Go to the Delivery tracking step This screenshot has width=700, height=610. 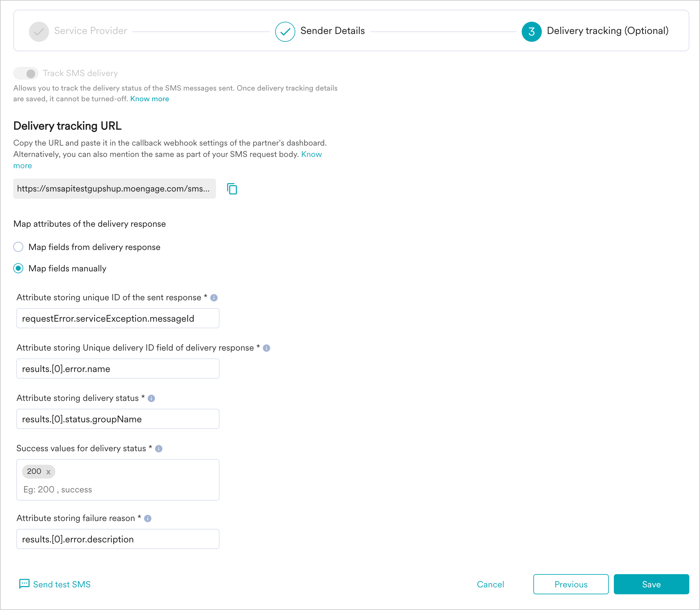[531, 31]
